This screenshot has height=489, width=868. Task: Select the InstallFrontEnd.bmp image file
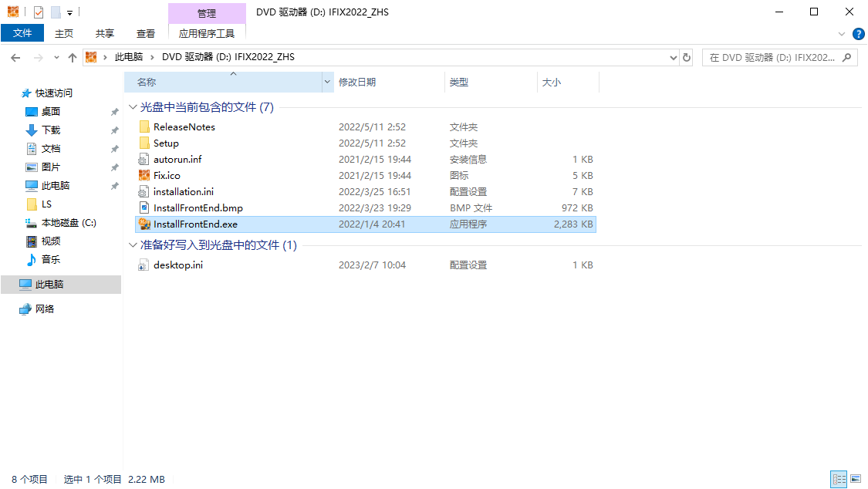click(198, 208)
